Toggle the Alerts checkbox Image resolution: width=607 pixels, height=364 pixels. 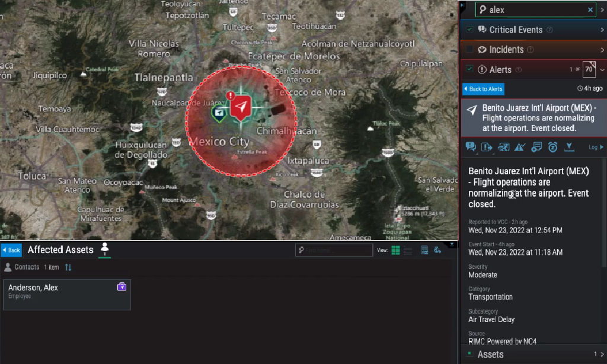(469, 69)
